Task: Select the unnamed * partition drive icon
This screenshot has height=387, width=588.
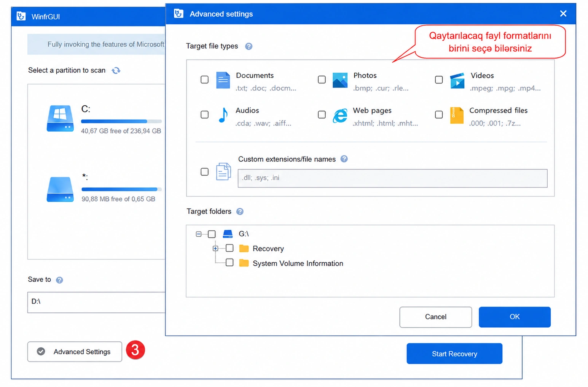Action: (x=60, y=189)
